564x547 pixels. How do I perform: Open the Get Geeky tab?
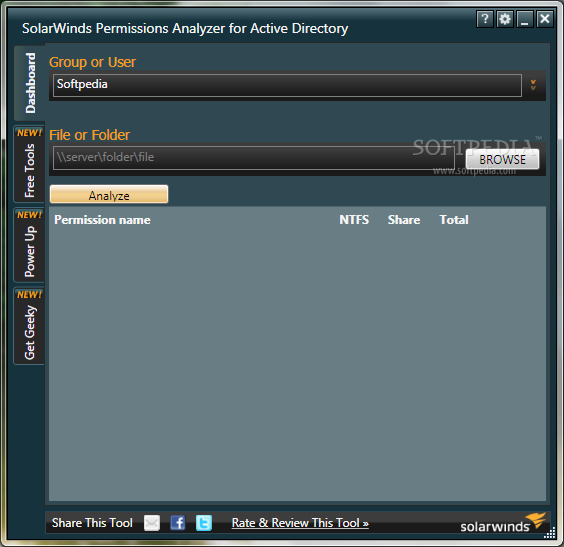(x=29, y=326)
